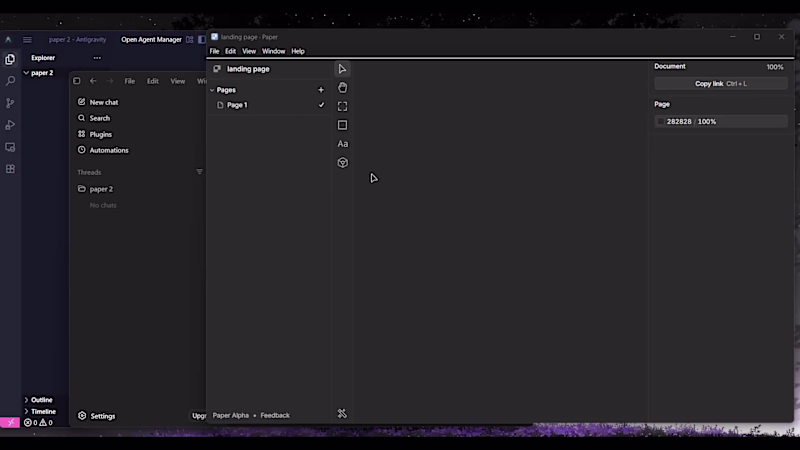Select the Hand pan tool
Screen dimensions: 800x450
pyautogui.click(x=342, y=88)
